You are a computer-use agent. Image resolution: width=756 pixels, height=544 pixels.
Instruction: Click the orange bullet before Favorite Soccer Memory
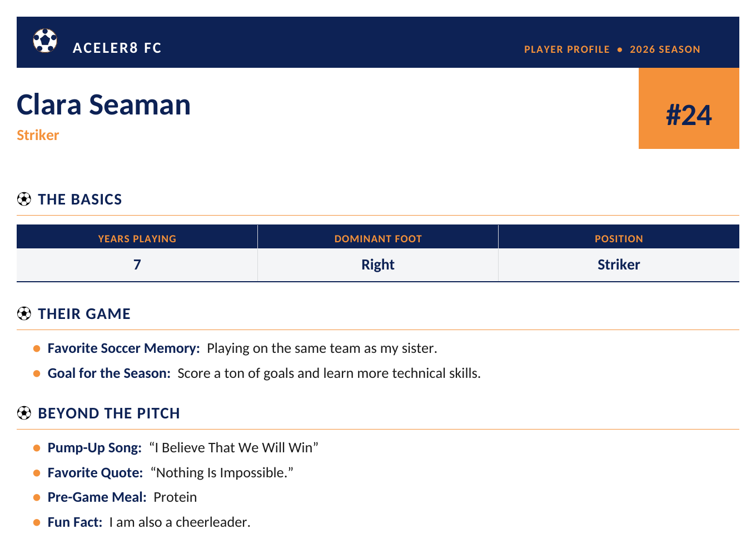coord(37,348)
